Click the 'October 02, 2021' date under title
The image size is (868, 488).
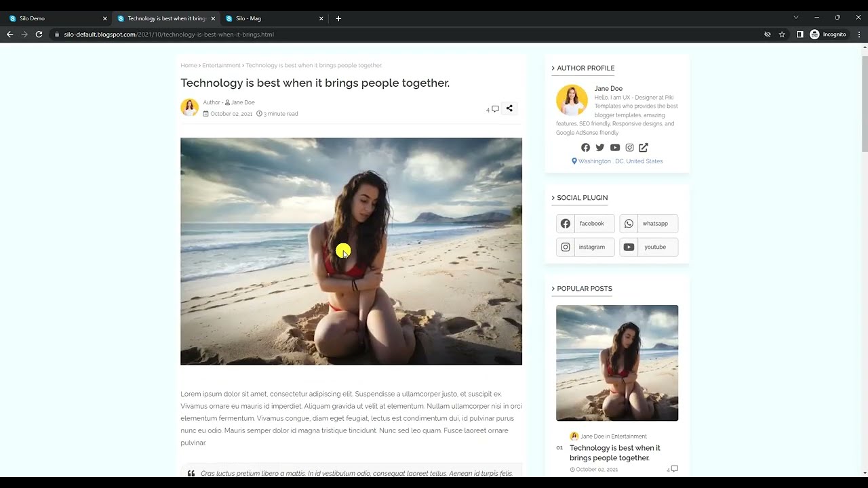pyautogui.click(x=231, y=114)
